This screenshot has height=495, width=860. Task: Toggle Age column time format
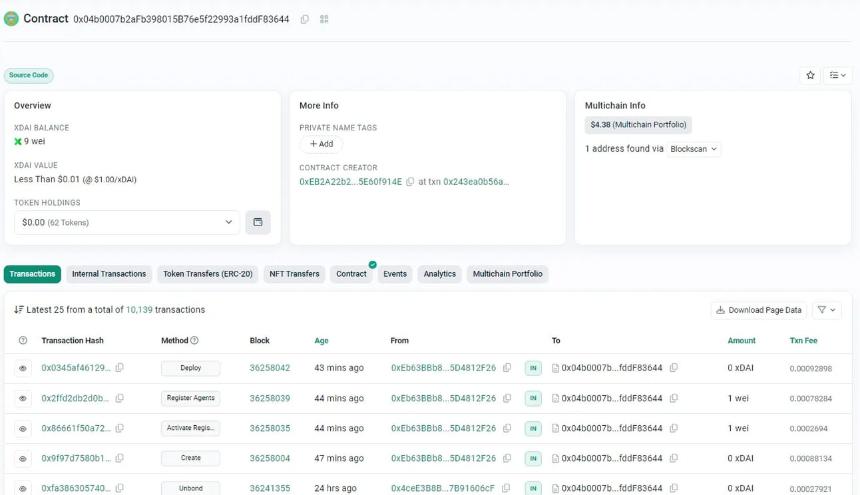pos(321,340)
